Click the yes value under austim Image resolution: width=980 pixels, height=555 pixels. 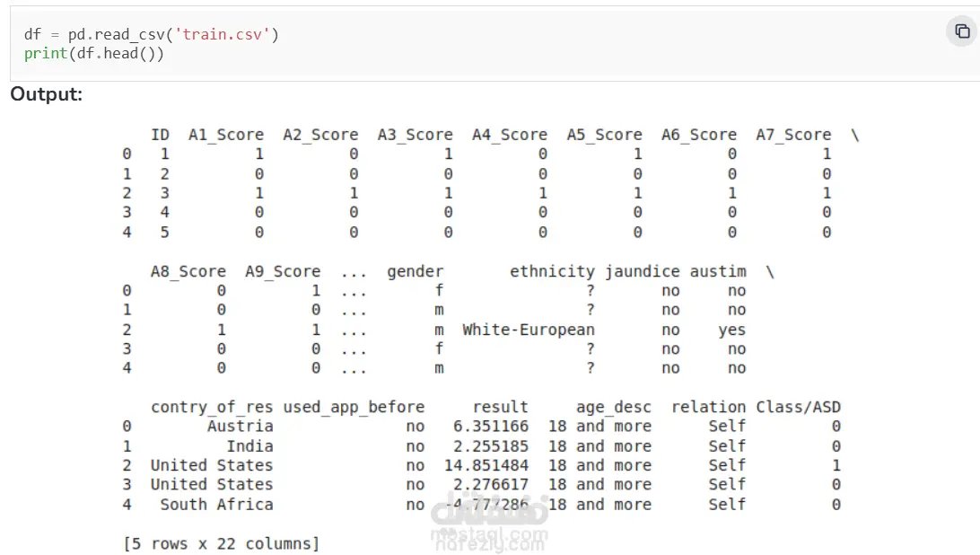(732, 330)
